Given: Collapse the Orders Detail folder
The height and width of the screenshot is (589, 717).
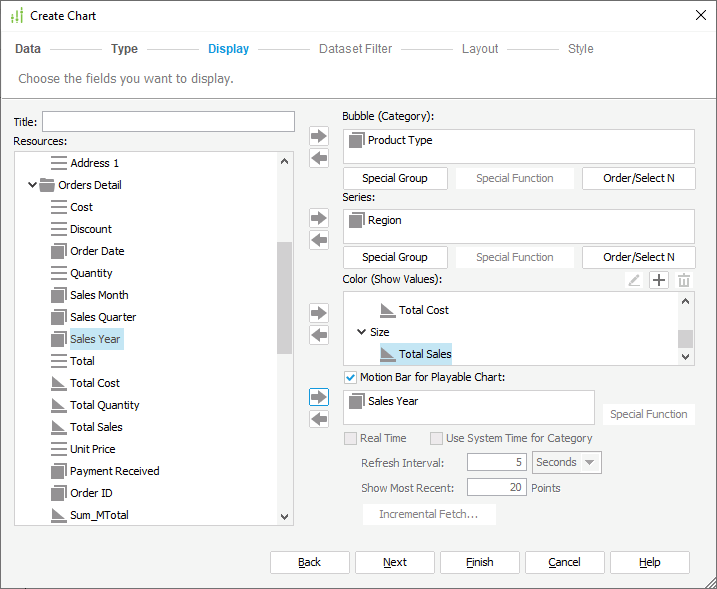Looking at the screenshot, I should pyautogui.click(x=32, y=185).
